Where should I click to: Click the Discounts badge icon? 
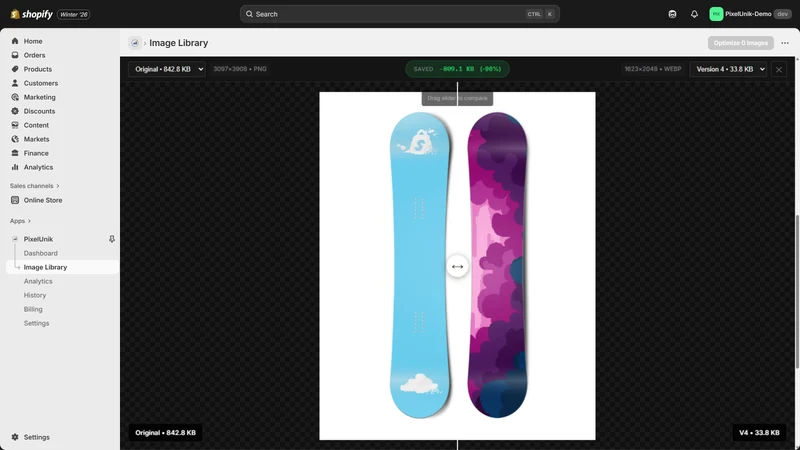(x=15, y=111)
